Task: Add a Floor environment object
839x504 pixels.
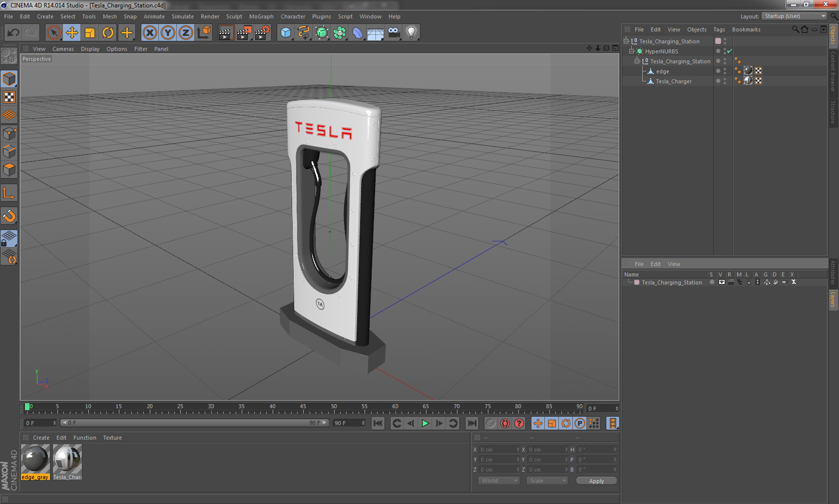Action: click(x=376, y=33)
